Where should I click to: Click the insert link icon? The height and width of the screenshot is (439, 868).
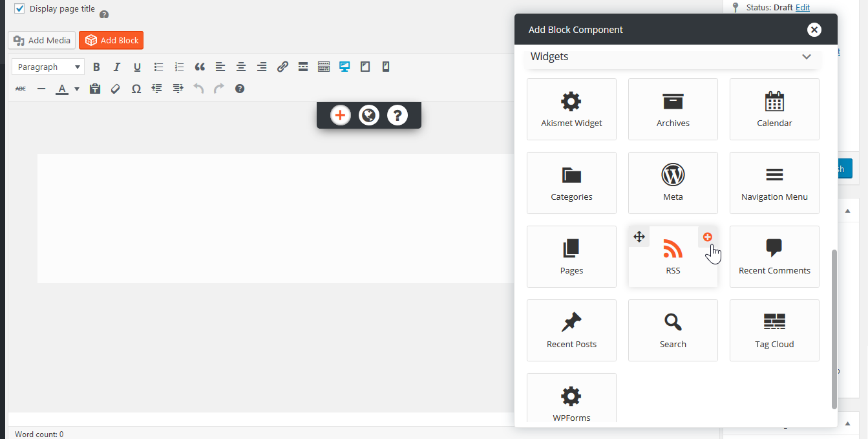(x=282, y=67)
